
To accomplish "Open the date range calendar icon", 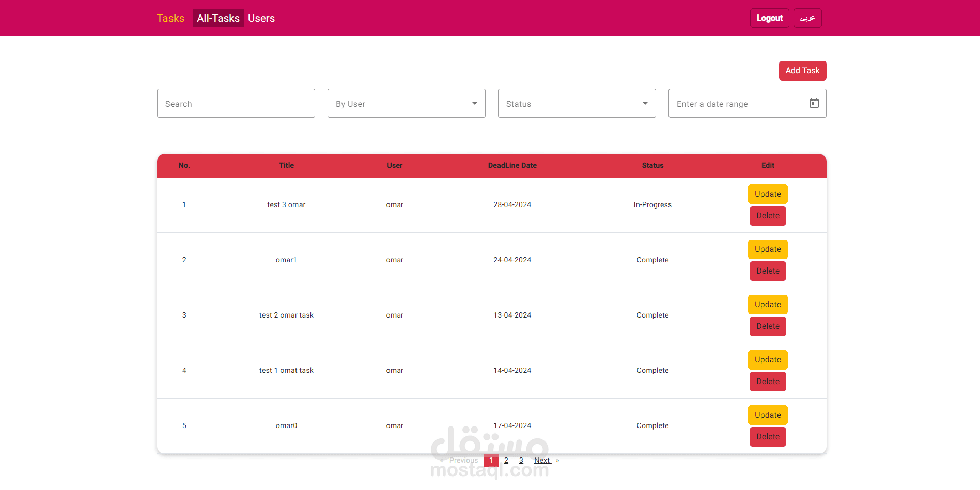I will point(814,103).
